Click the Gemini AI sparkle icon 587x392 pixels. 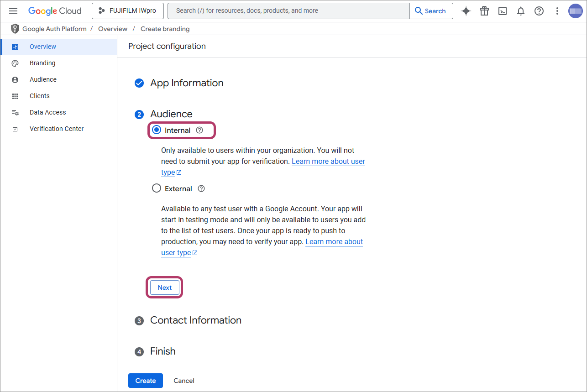coord(466,11)
